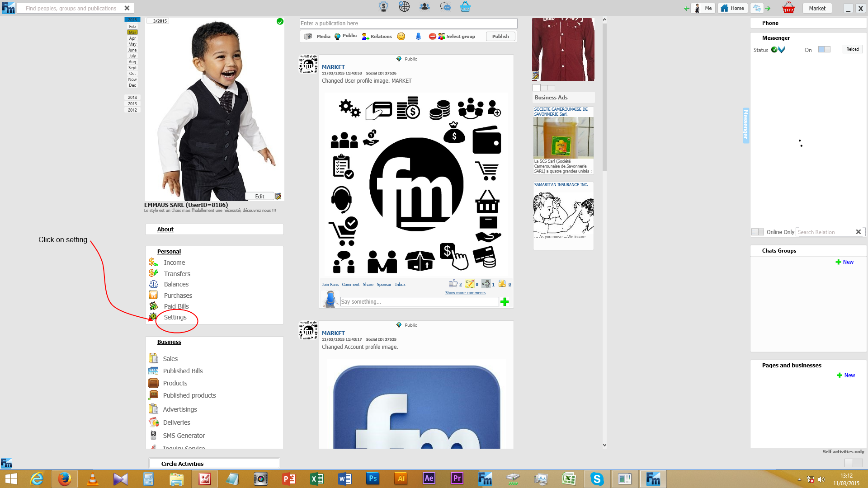Click the blue shopping basket icon in top toolbar
The height and width of the screenshot is (488, 868).
465,7
